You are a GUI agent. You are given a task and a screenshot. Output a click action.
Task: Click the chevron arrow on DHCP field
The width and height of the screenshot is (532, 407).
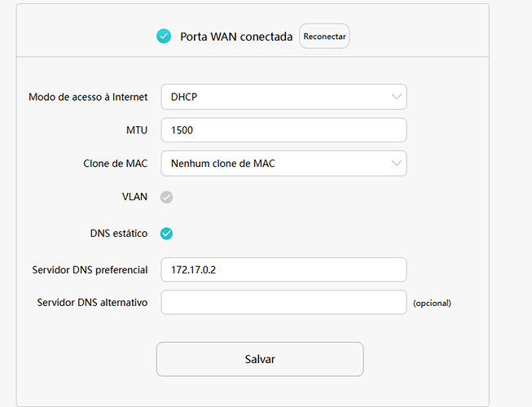click(397, 97)
